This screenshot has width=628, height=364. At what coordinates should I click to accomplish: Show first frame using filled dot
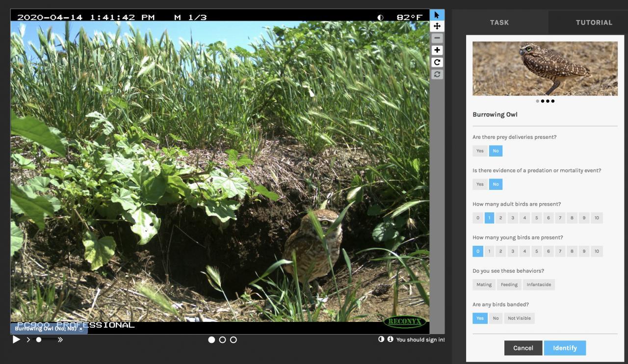click(211, 339)
